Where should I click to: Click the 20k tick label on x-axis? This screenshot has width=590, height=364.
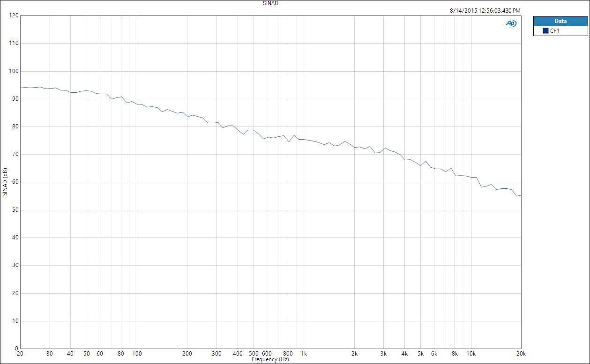[x=521, y=354]
